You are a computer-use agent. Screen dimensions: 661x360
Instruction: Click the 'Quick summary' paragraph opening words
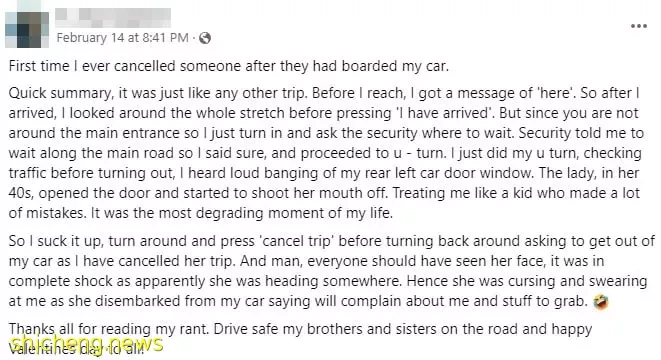point(61,93)
